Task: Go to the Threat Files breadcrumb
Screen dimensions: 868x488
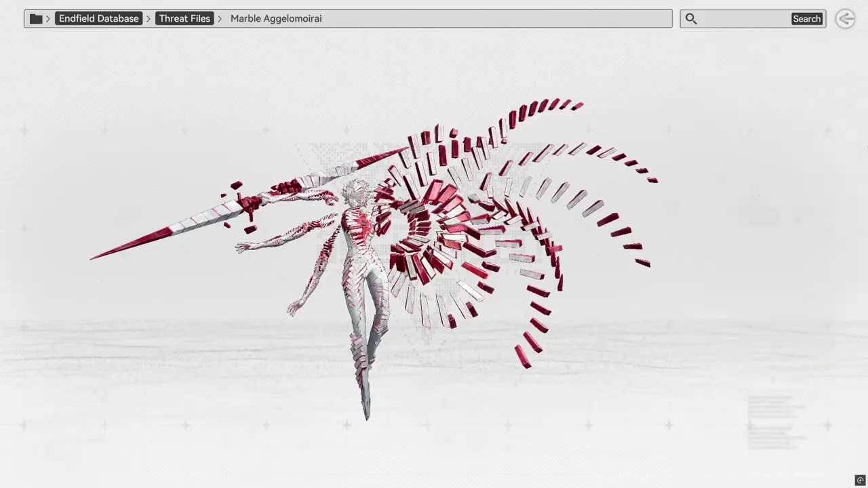Action: (x=184, y=19)
